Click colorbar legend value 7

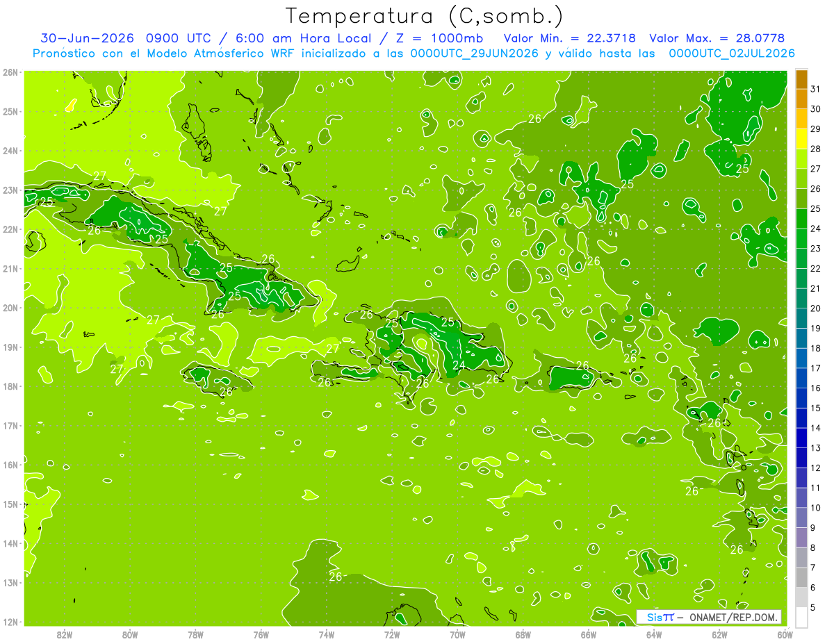click(814, 568)
